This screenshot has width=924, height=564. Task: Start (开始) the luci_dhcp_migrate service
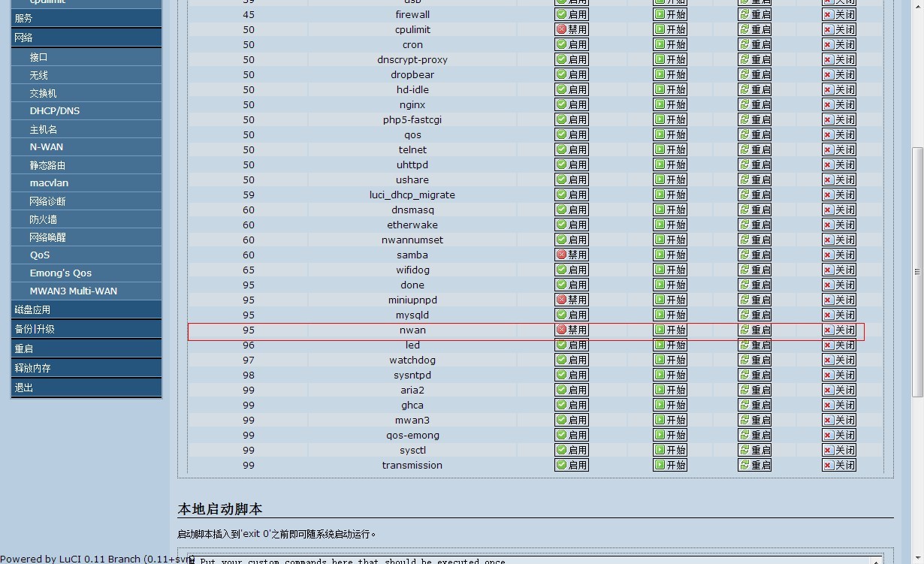pyautogui.click(x=670, y=195)
